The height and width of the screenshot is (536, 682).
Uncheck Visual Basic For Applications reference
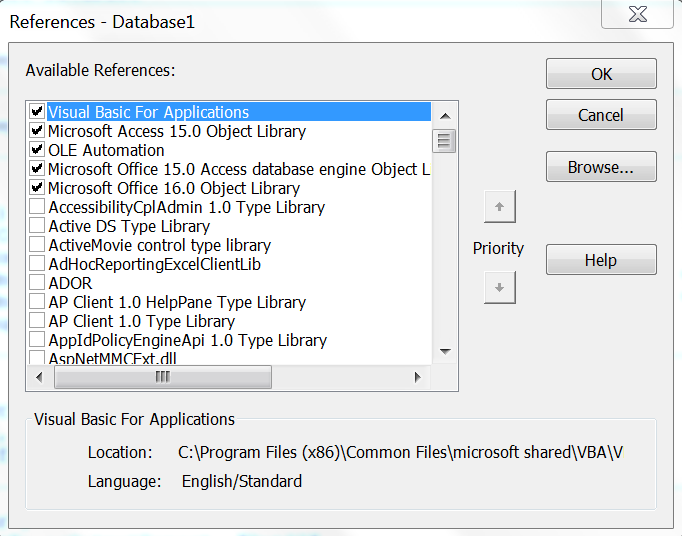tap(37, 111)
